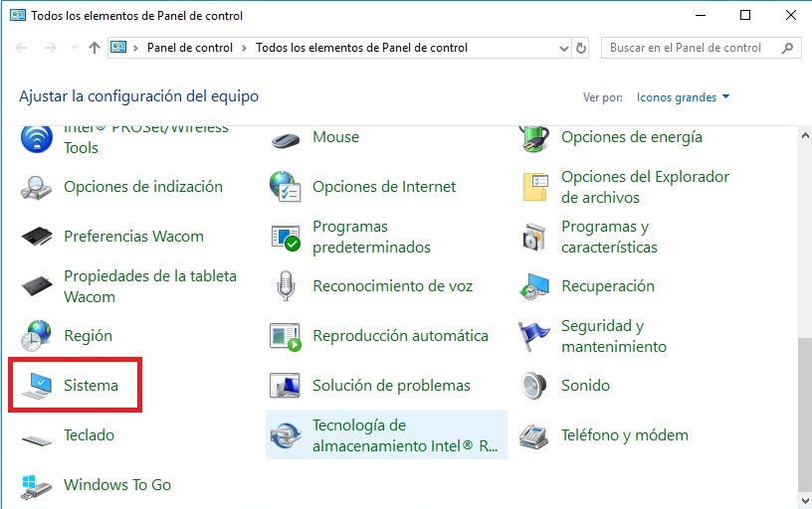The width and height of the screenshot is (812, 509).
Task: Click the Windows To Go icon
Action: 37,485
